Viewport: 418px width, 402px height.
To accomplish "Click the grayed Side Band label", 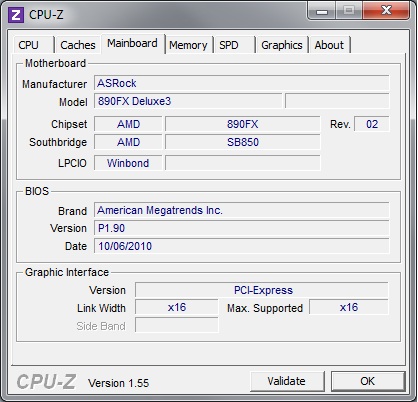I will (x=101, y=326).
